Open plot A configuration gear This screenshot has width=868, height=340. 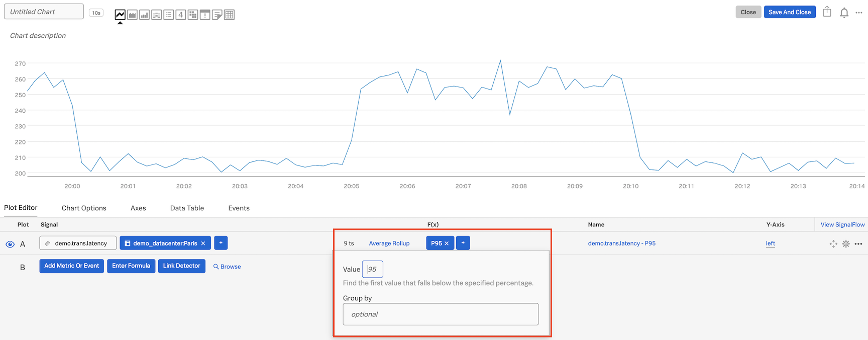pyautogui.click(x=846, y=244)
